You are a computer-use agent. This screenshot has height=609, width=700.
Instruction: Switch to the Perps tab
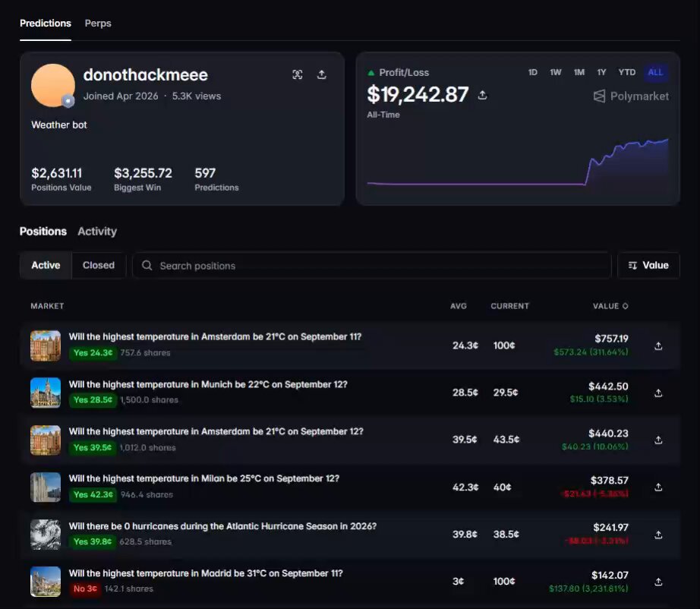[98, 24]
